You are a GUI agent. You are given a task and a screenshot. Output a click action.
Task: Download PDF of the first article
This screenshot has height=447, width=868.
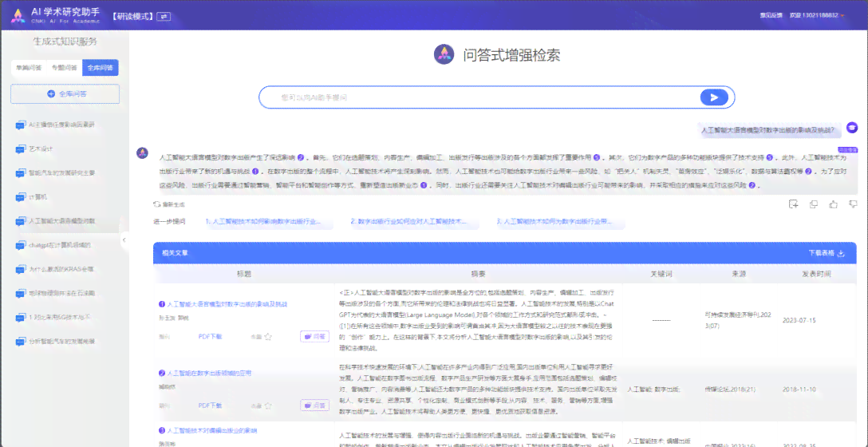pyautogui.click(x=210, y=336)
